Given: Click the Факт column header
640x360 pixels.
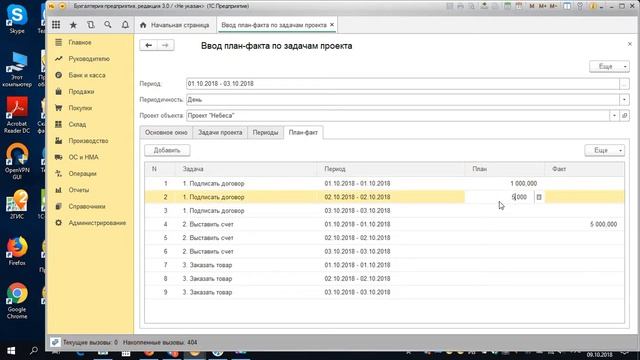Looking at the screenshot, I should (584, 169).
